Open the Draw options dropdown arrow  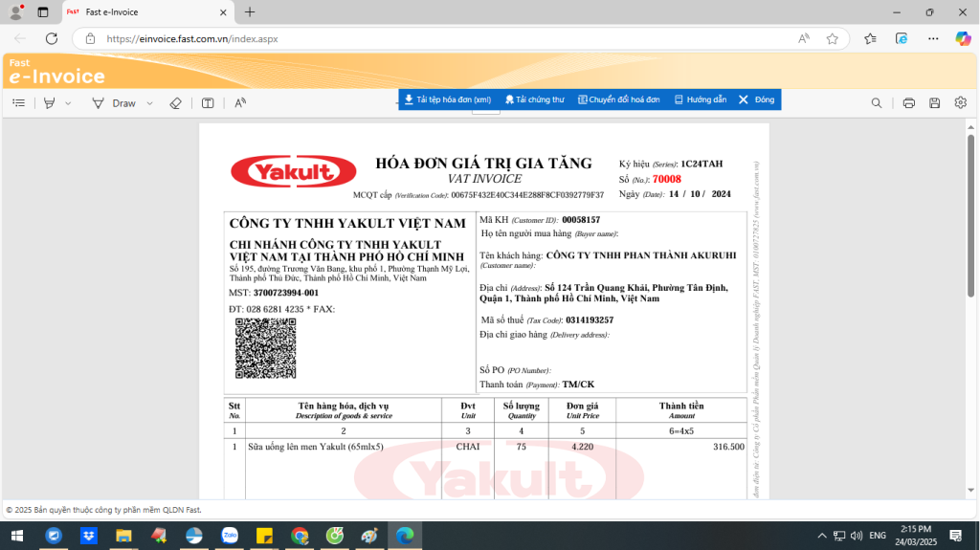click(150, 103)
